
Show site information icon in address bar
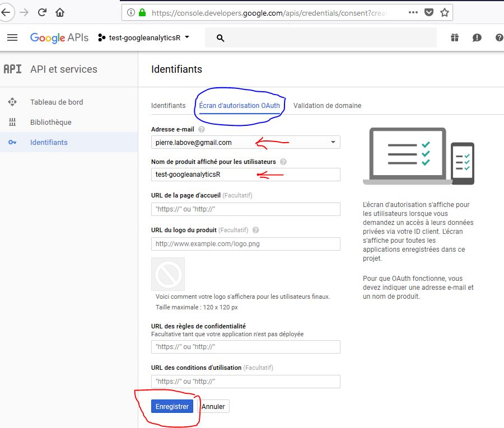click(x=130, y=12)
